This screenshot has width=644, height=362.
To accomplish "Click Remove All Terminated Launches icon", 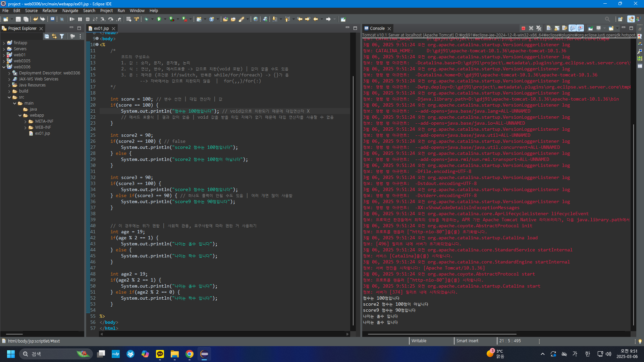I will click(x=539, y=28).
